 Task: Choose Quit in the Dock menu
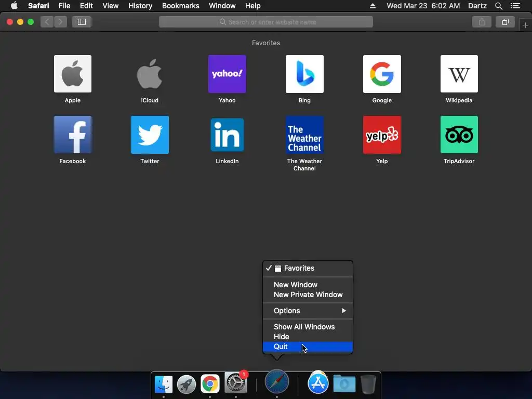(308, 347)
